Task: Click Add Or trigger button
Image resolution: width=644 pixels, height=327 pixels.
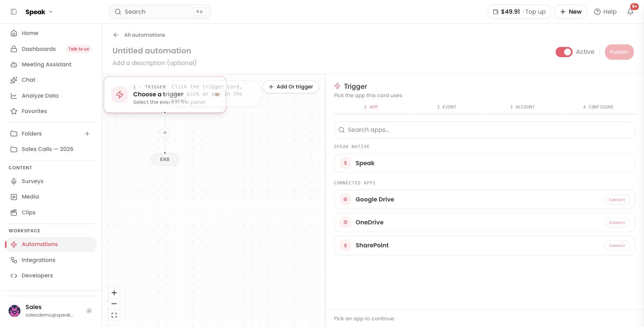Action: click(291, 87)
